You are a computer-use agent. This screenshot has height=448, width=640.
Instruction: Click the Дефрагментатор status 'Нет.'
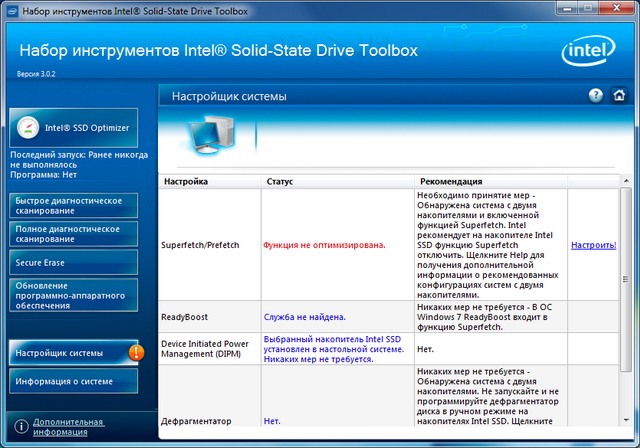[x=272, y=421]
